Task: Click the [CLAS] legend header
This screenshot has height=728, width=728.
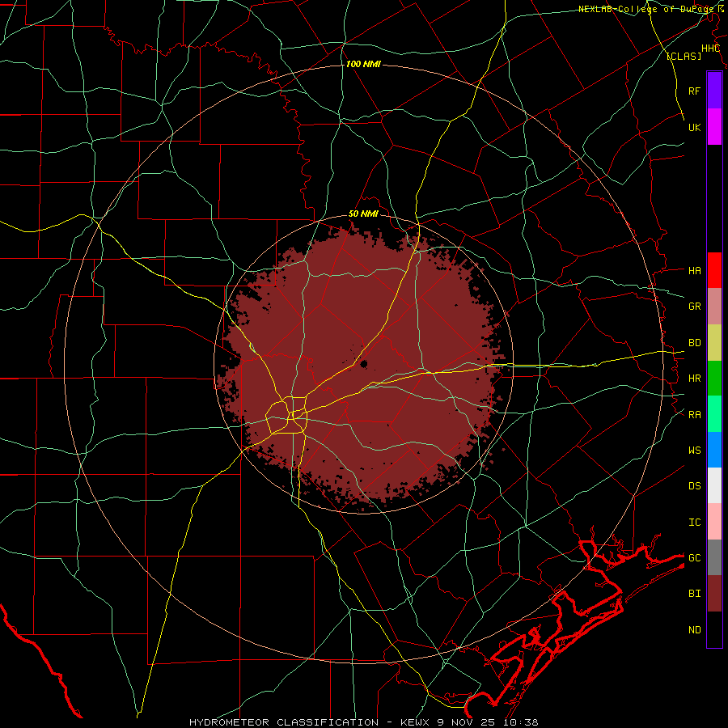Action: pos(684,56)
